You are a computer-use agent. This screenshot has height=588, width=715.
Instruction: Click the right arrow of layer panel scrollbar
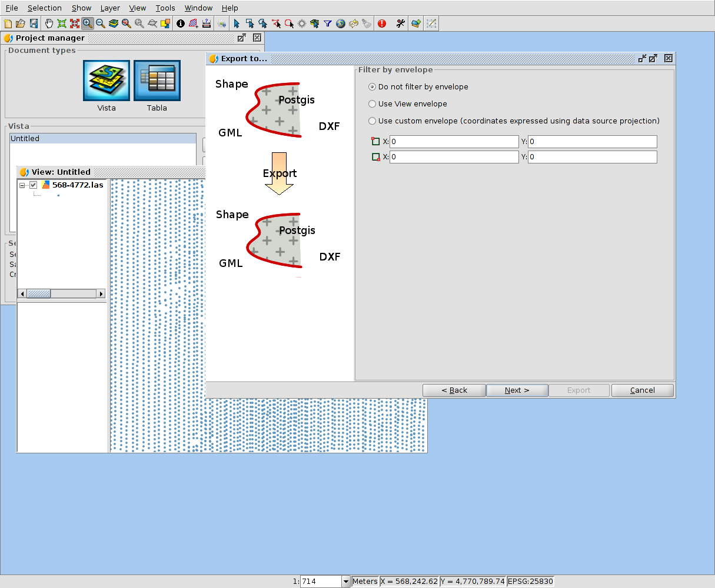tap(101, 294)
